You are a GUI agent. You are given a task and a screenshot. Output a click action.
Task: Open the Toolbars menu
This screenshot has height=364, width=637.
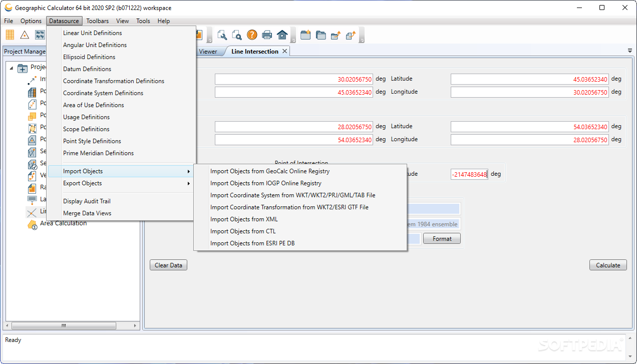tap(98, 21)
